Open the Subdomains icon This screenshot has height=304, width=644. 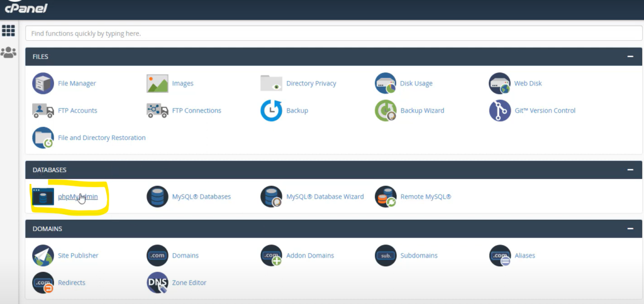[386, 256]
